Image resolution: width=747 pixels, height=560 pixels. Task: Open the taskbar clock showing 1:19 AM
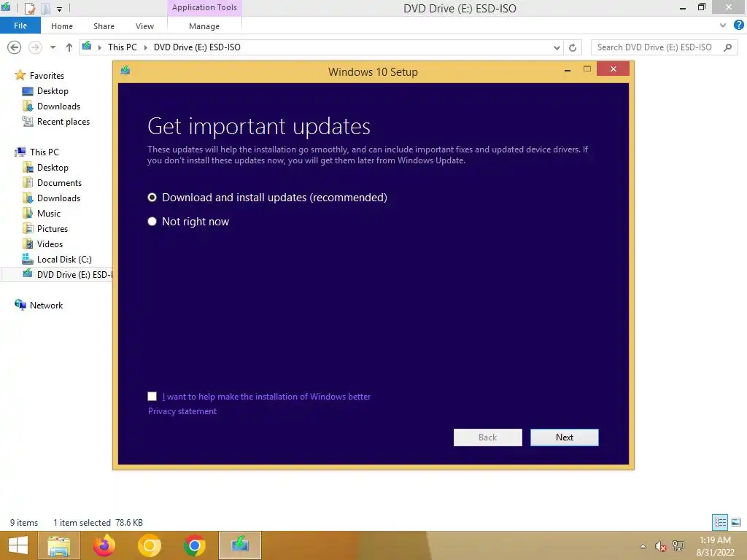[x=715, y=546]
